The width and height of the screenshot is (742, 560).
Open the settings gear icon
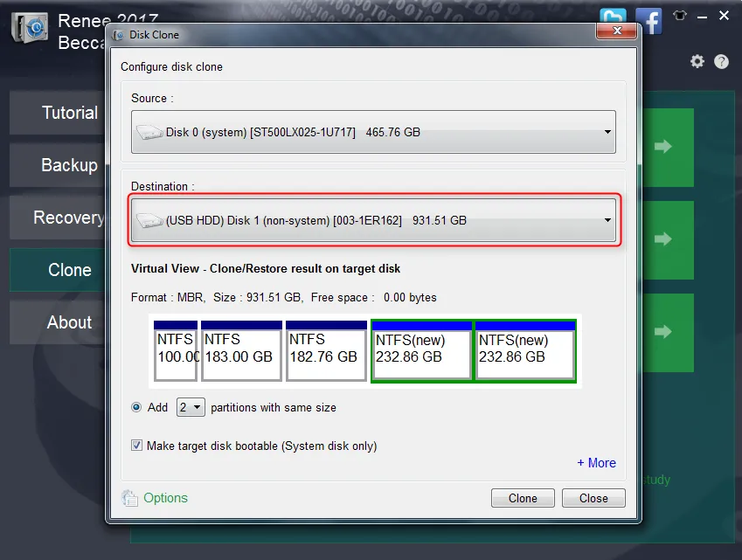point(697,61)
